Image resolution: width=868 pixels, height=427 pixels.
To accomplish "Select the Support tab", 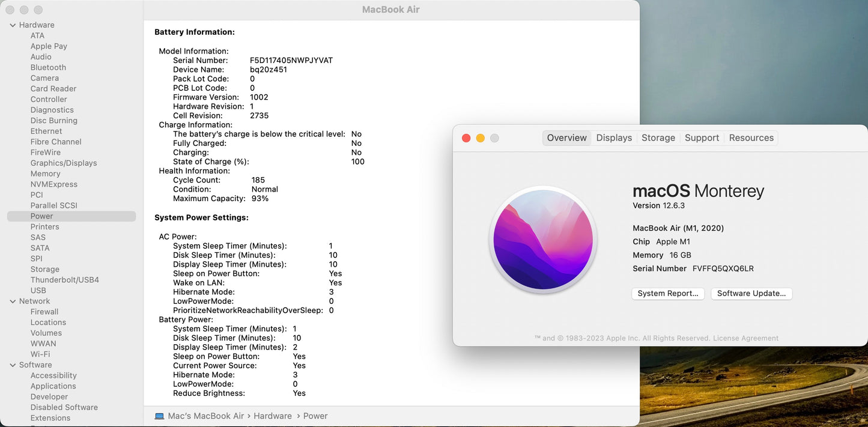I will (702, 138).
